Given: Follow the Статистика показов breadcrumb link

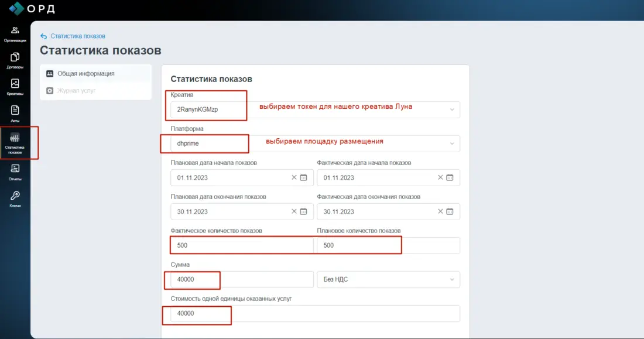Looking at the screenshot, I should coord(78,36).
